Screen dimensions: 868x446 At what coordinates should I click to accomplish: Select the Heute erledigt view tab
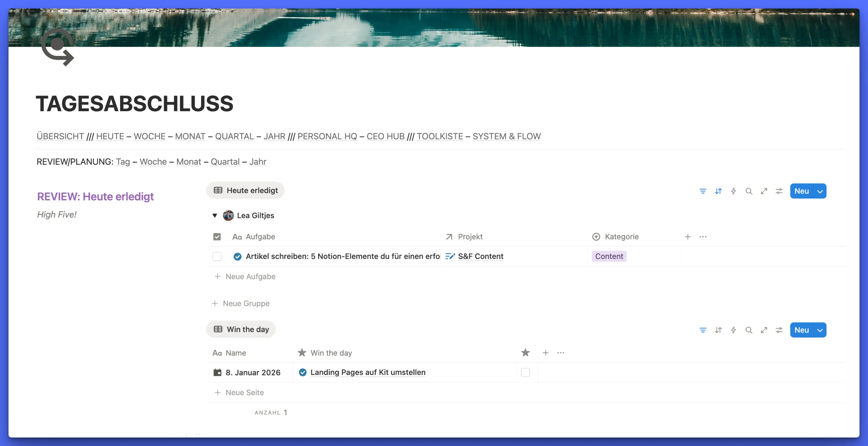245,190
